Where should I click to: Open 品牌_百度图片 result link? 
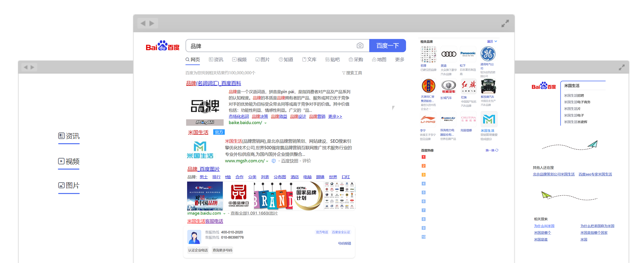[x=203, y=169]
